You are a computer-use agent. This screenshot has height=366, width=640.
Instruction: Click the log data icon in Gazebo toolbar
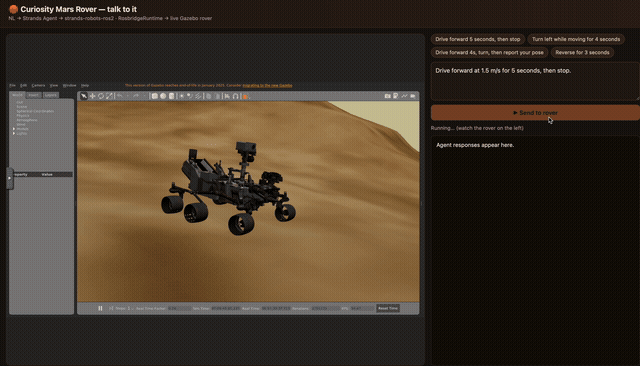396,96
